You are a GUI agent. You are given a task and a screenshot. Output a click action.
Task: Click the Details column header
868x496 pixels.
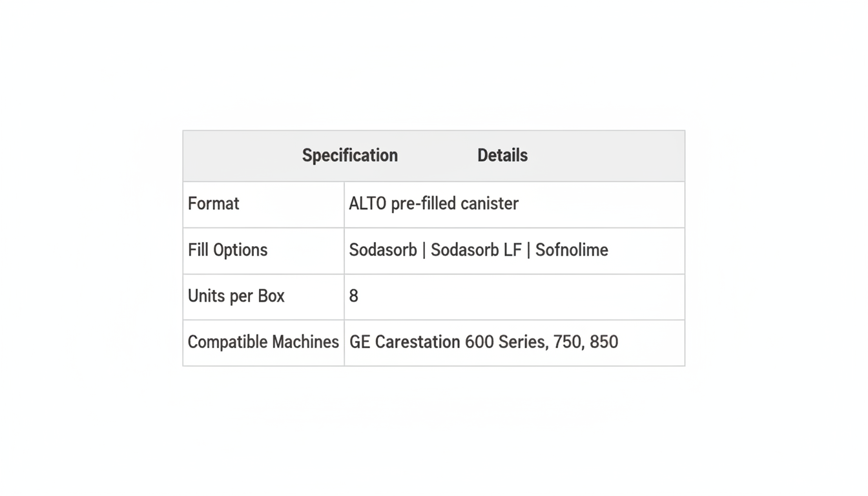502,156
